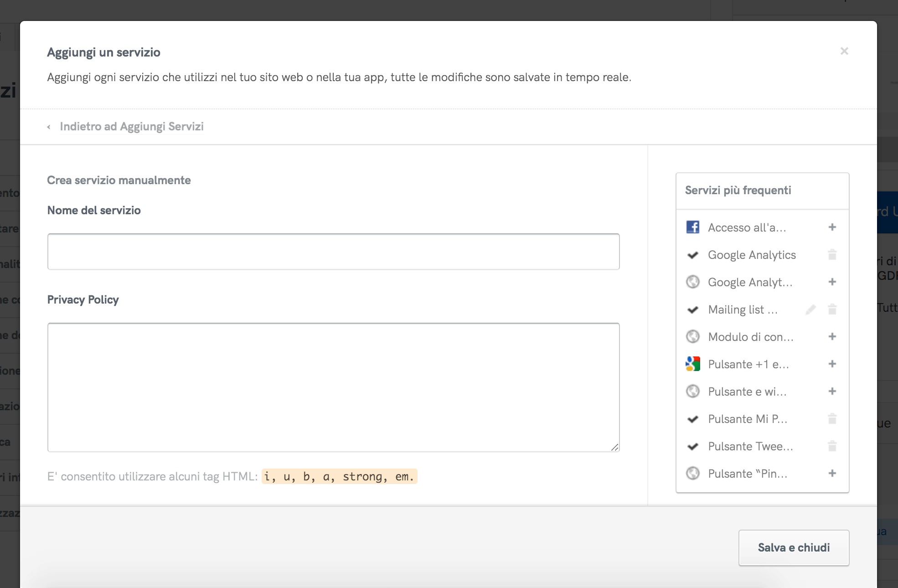The height and width of the screenshot is (588, 898).
Task: Edit Mailing list with pencil icon
Action: [x=810, y=309]
